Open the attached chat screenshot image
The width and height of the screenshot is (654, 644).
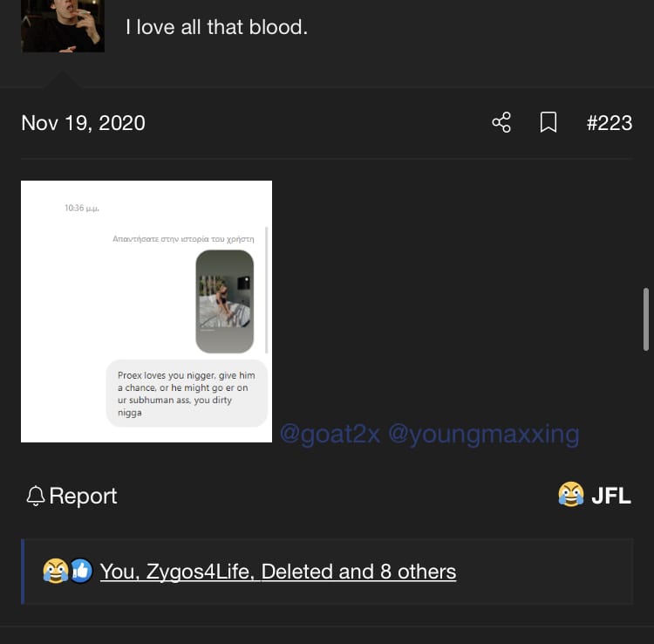point(146,312)
